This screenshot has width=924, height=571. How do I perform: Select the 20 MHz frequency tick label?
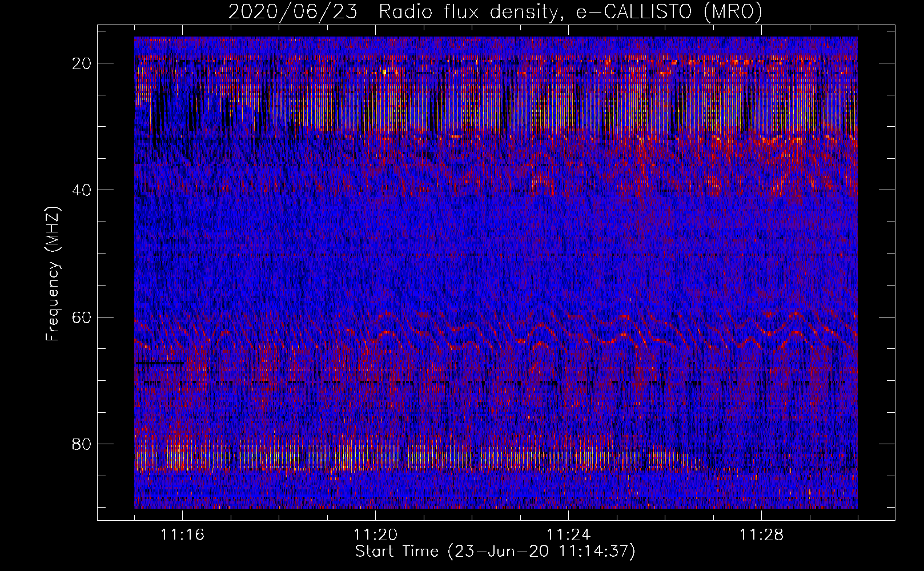click(x=82, y=63)
